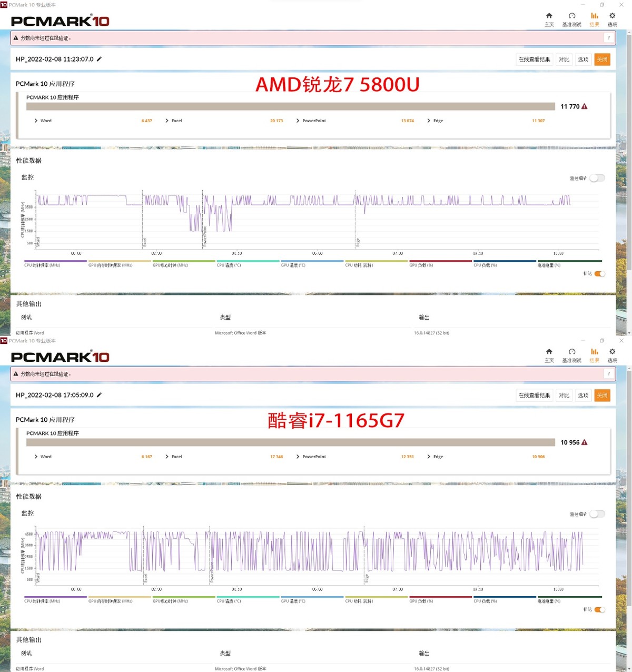Screen dimensions: 632x672
Task: Click 在线查看结果 in the 11:23:07 window
Action: coord(534,60)
